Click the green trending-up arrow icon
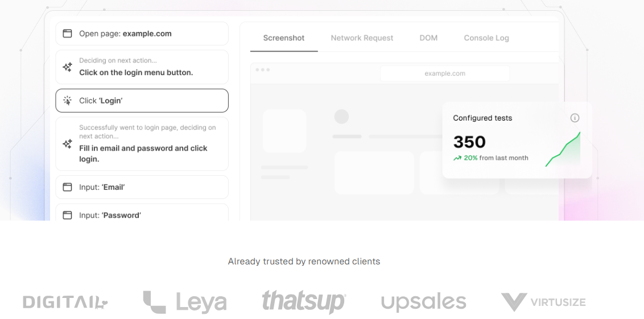 [x=457, y=158]
